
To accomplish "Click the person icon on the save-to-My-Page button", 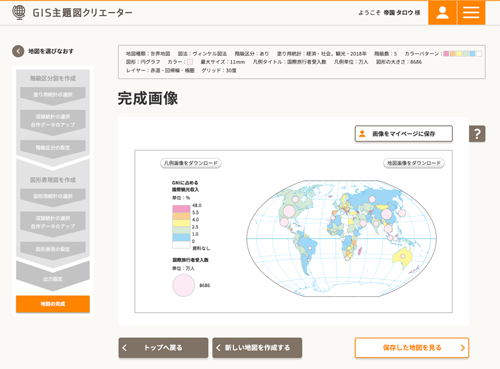I will pyautogui.click(x=362, y=134).
